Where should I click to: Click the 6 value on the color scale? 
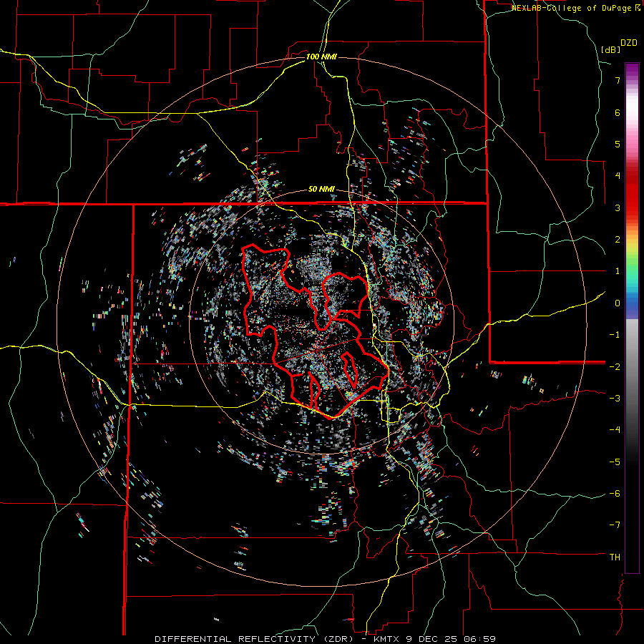[618, 112]
